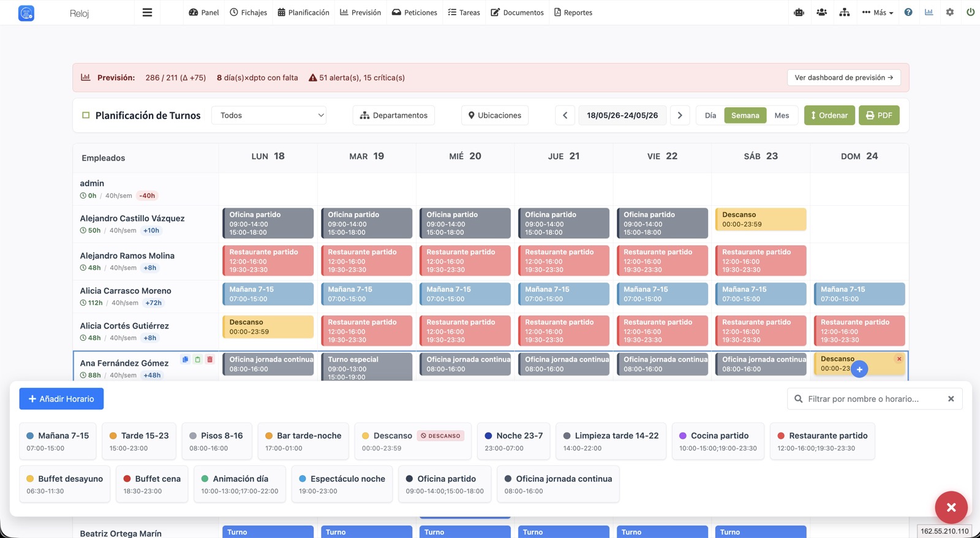The width and height of the screenshot is (980, 538).
Task: Click the Reloj app logo
Action: (x=26, y=13)
